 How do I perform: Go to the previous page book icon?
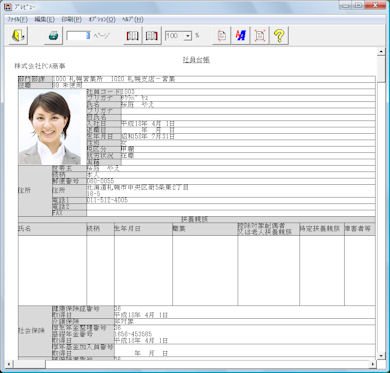pyautogui.click(x=133, y=35)
